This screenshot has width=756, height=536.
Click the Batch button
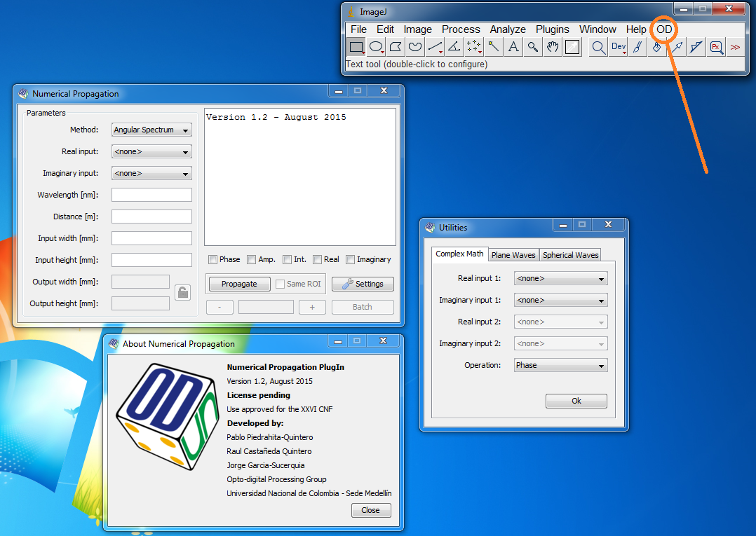[363, 308]
